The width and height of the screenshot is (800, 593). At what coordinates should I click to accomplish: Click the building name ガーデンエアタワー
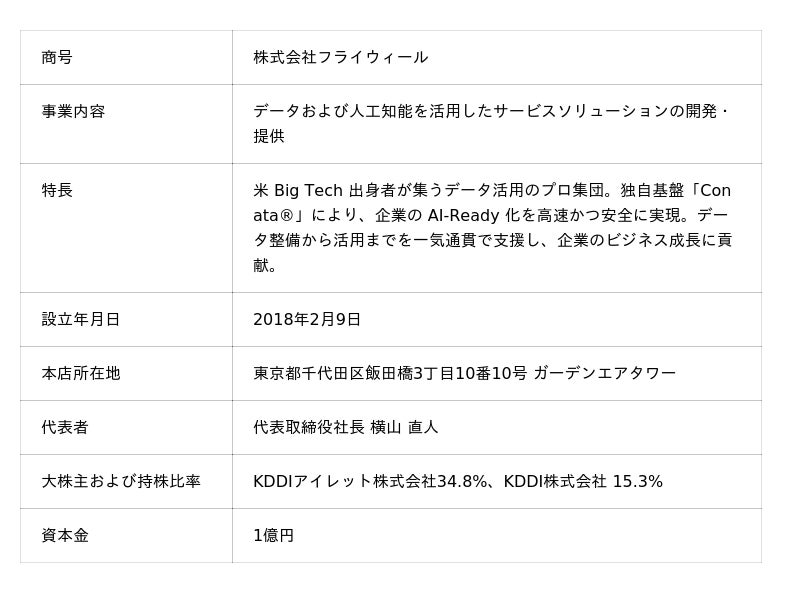(604, 373)
